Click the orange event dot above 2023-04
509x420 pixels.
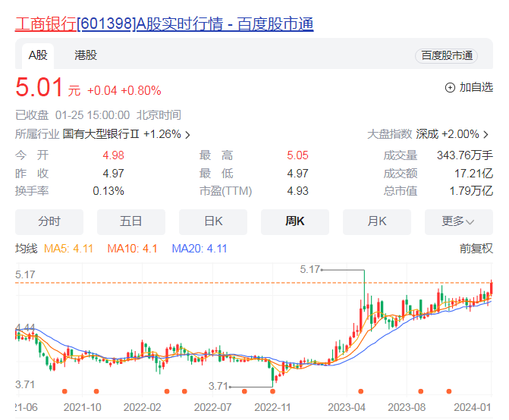(360, 391)
